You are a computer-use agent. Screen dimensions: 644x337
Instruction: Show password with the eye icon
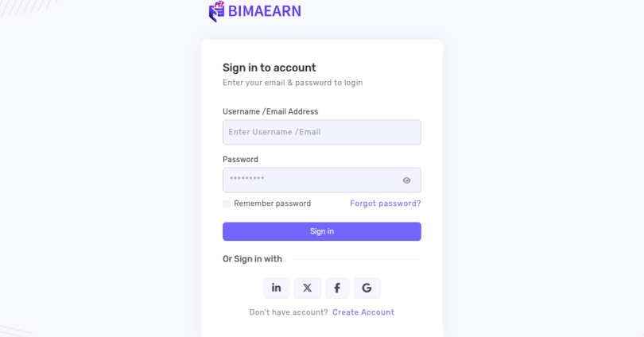(406, 180)
